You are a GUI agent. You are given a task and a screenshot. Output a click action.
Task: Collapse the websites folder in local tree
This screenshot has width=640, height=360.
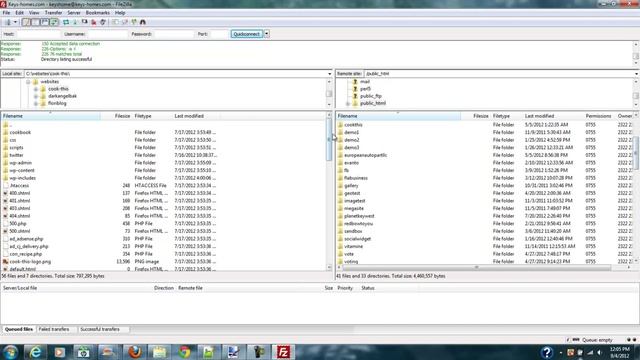click(28, 82)
